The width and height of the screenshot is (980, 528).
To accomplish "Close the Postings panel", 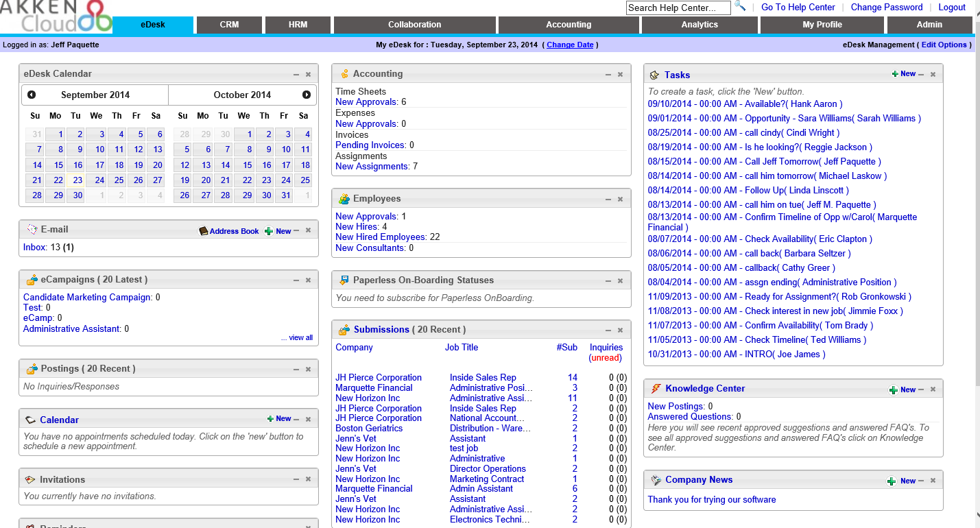I will point(308,370).
